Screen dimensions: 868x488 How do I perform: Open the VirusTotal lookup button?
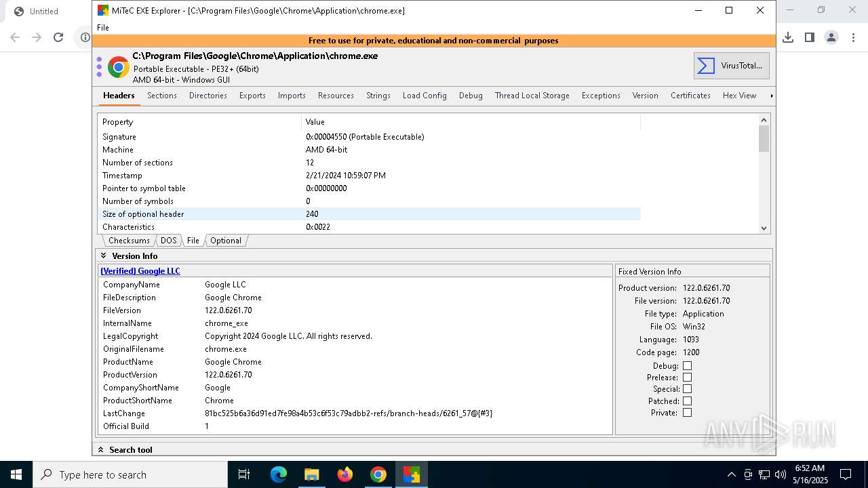point(731,66)
